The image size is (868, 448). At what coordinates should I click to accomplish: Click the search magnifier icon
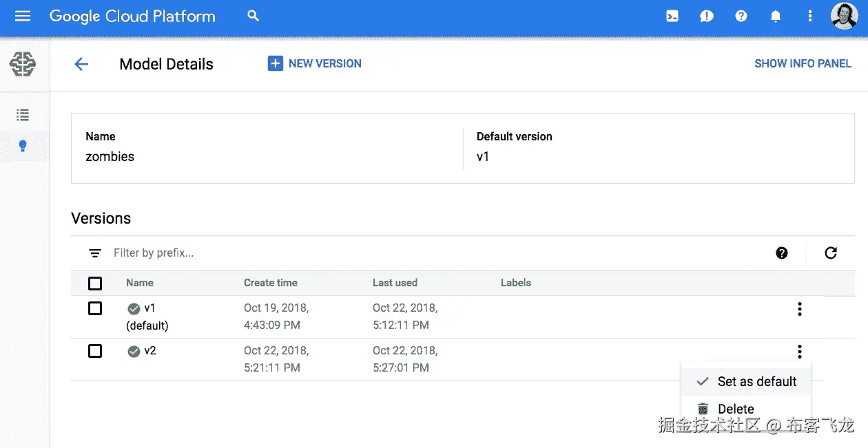254,16
